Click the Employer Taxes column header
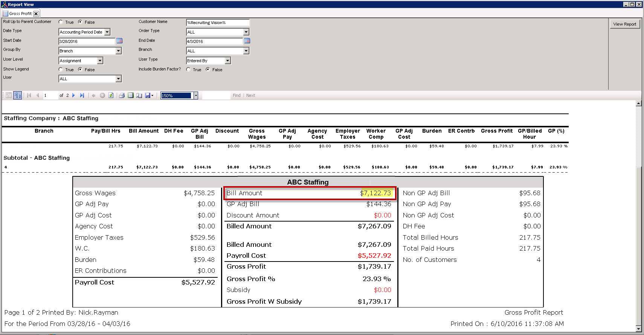This screenshot has height=335, width=644. 348,134
